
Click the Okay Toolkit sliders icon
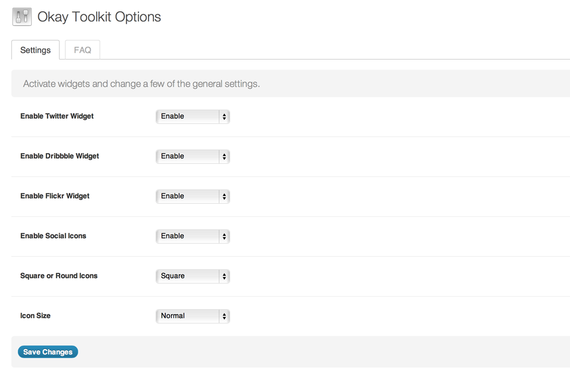22,17
